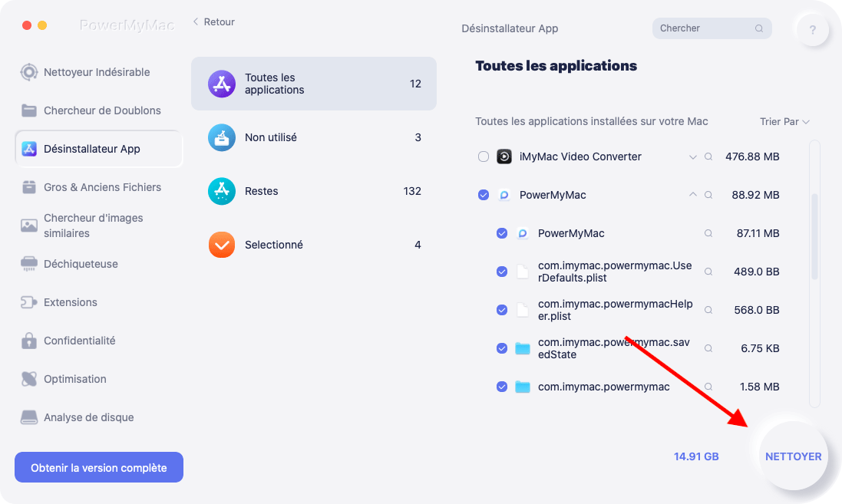Click the Confidentialité lock icon

(x=29, y=341)
